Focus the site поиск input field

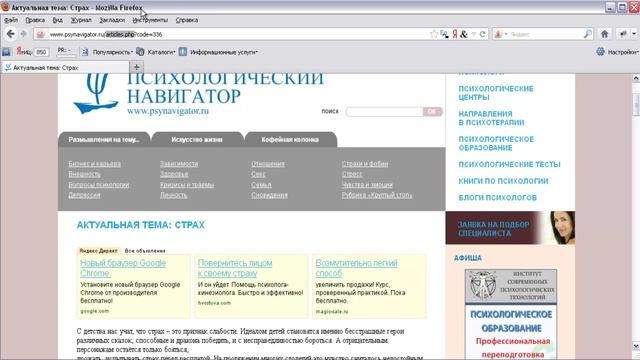(x=384, y=111)
